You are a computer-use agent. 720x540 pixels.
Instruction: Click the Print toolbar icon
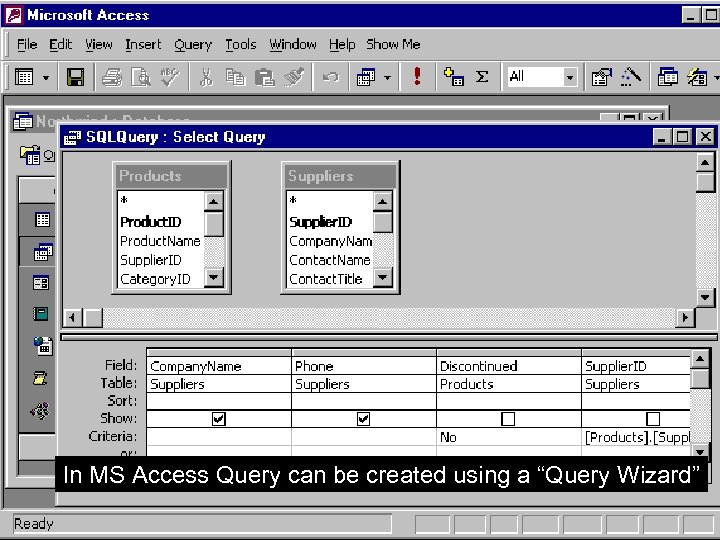(x=112, y=77)
